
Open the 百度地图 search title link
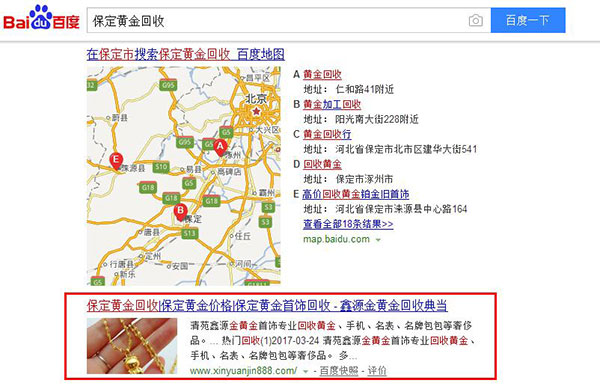click(x=185, y=54)
